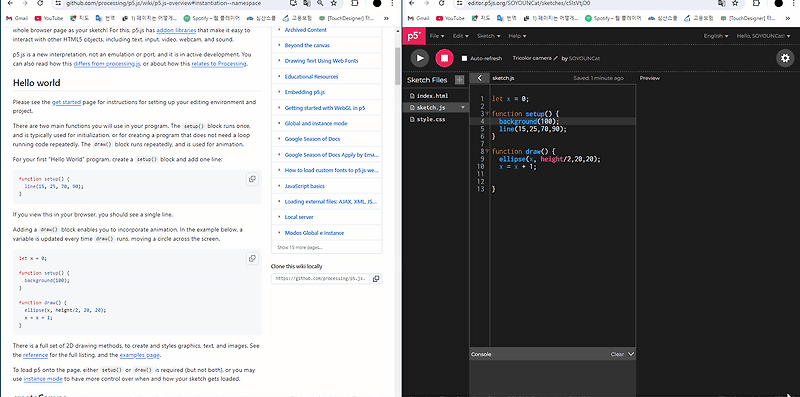
Task: Open p5 editor settings gear
Action: 785,58
